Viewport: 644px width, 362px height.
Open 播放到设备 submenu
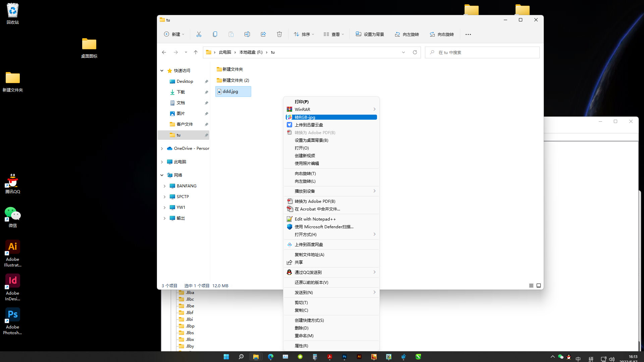[x=331, y=191]
